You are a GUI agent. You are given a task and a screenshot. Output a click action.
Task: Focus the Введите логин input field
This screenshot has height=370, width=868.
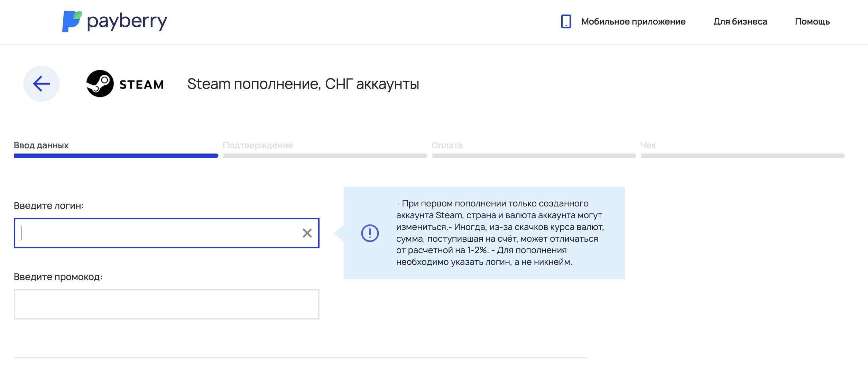(166, 233)
